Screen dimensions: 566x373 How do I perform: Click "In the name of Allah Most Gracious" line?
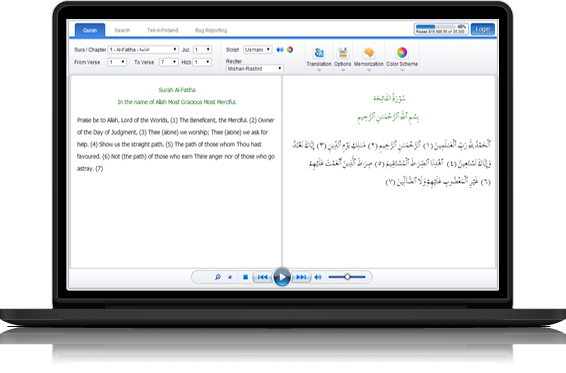coord(177,102)
